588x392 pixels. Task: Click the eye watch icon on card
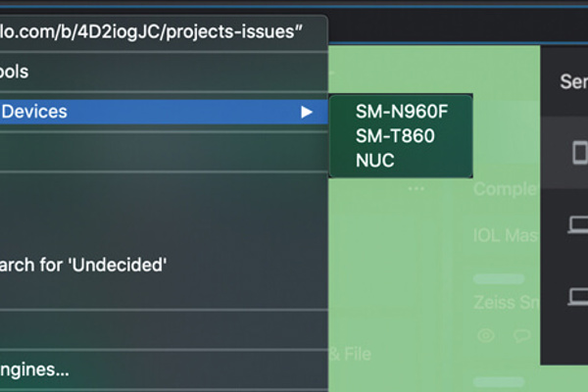coord(485,335)
